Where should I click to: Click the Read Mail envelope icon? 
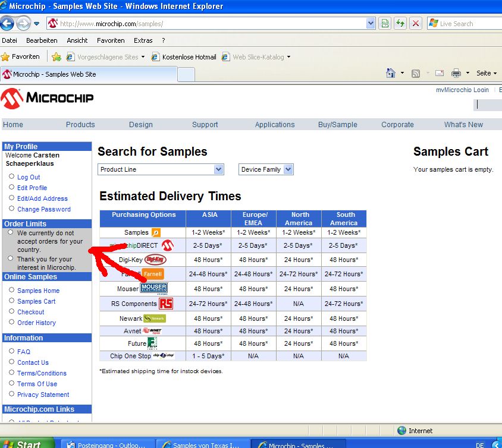click(x=440, y=73)
